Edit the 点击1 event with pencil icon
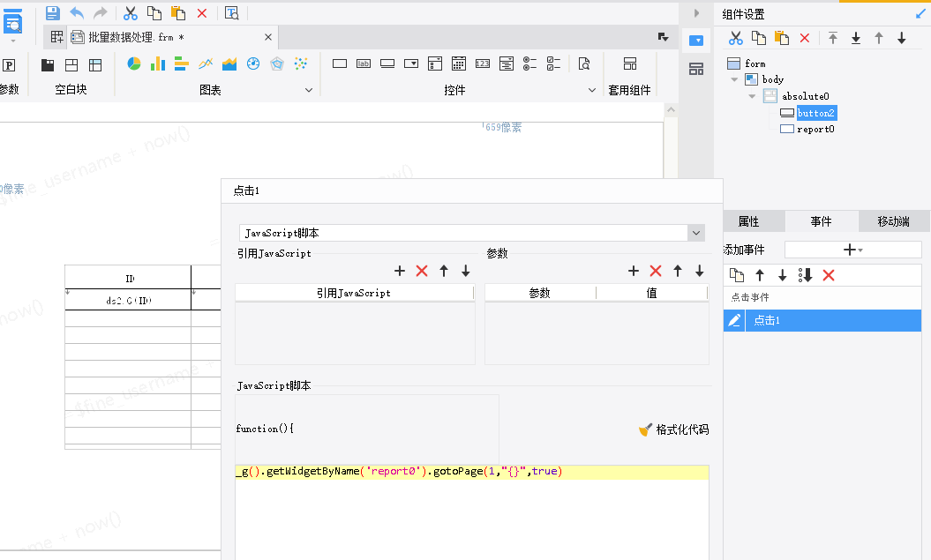The width and height of the screenshot is (931, 560). pyautogui.click(x=734, y=320)
